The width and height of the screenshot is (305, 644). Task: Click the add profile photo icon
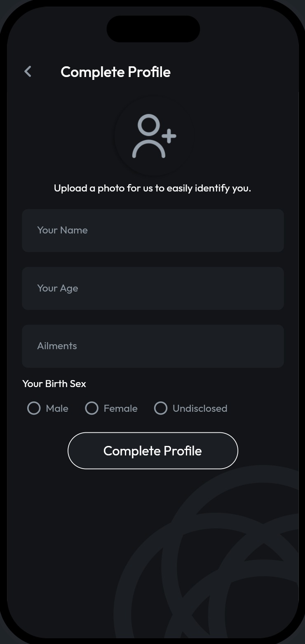pyautogui.click(x=153, y=136)
